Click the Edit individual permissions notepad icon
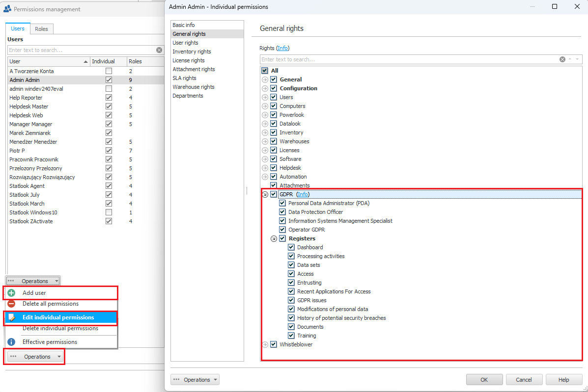Screen dimensions: 588x392 click(x=12, y=317)
